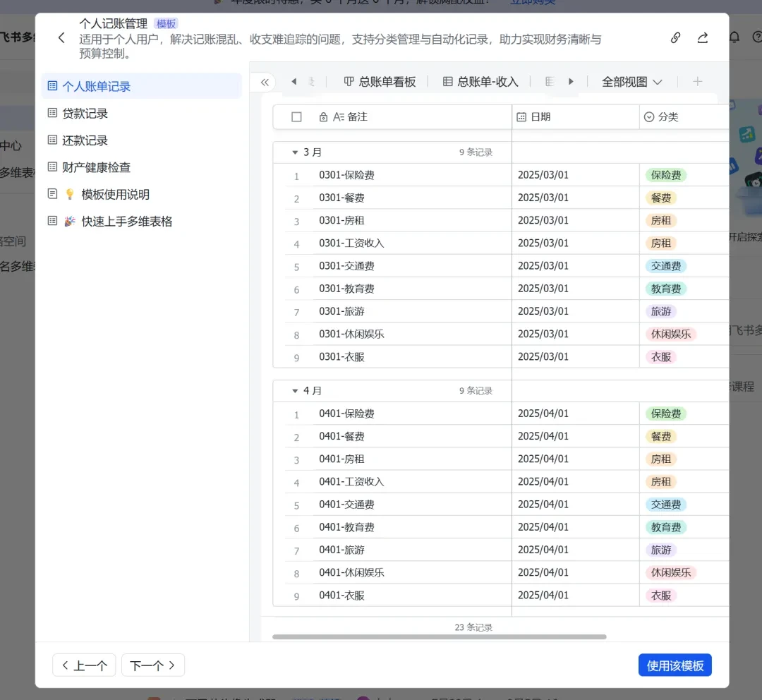Click the grid icon of 总账单-收入
This screenshot has width=762, height=700.
(447, 82)
